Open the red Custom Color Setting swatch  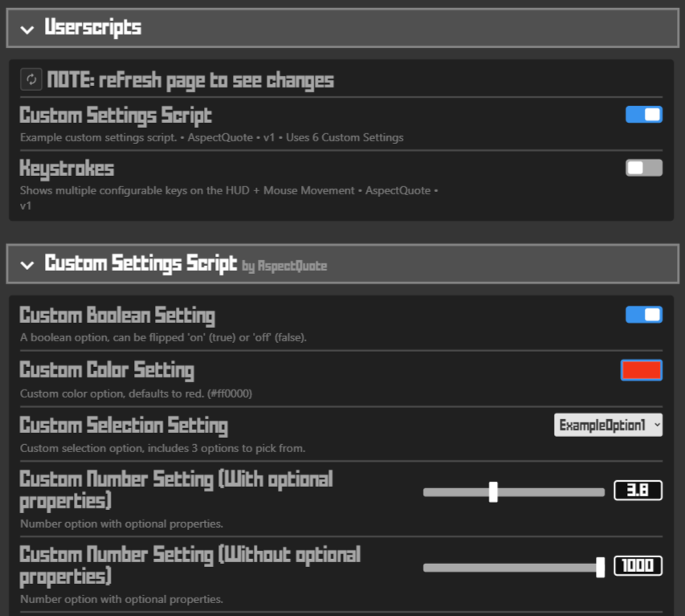point(641,369)
